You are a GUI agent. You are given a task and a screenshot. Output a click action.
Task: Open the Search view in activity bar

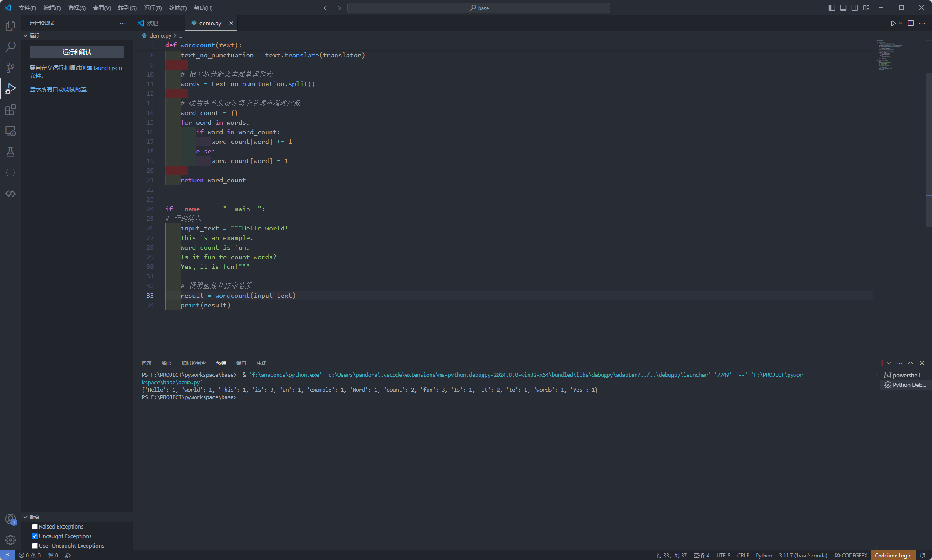[10, 46]
